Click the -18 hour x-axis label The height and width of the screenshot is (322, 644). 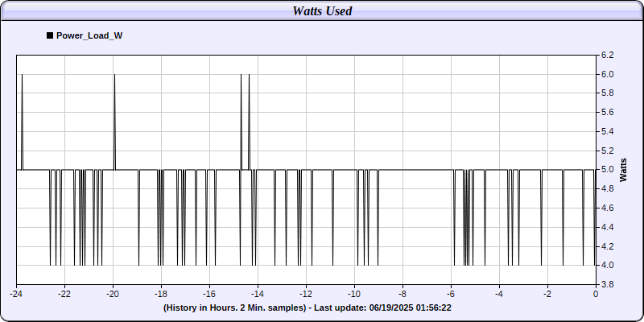click(x=161, y=294)
